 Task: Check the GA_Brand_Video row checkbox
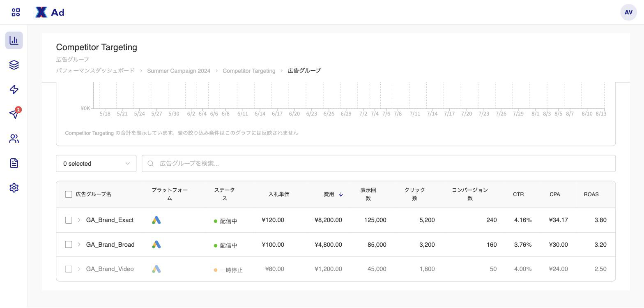(69, 269)
